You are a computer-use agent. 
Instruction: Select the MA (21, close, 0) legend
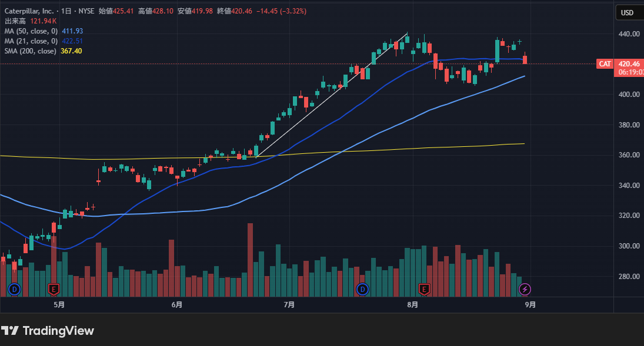tap(31, 41)
